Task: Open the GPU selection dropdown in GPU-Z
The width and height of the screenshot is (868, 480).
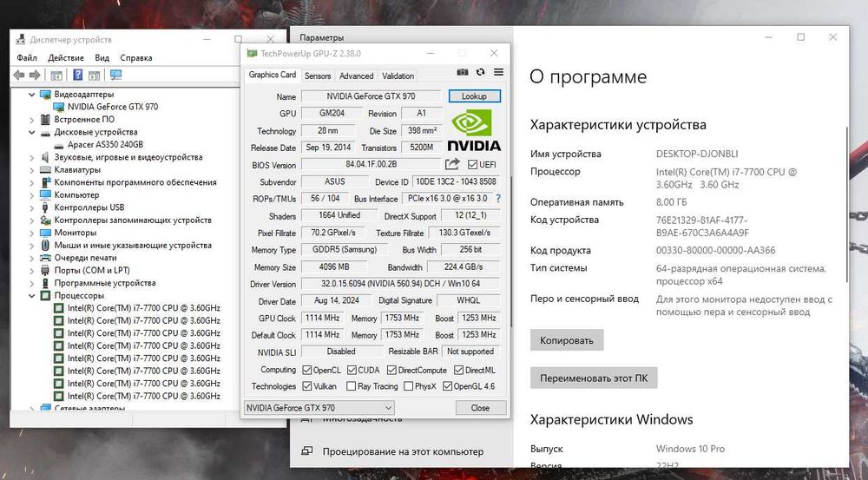Action: [x=319, y=408]
